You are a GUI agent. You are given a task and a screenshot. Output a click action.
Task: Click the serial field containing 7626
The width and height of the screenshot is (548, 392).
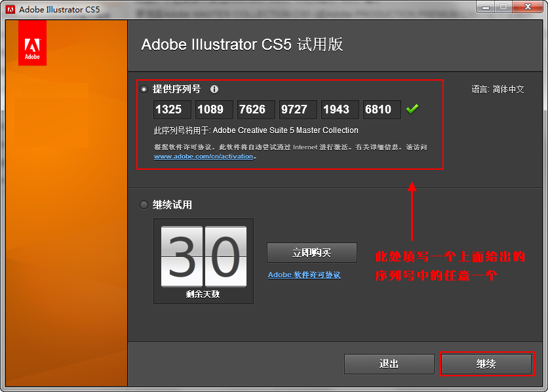tap(256, 109)
